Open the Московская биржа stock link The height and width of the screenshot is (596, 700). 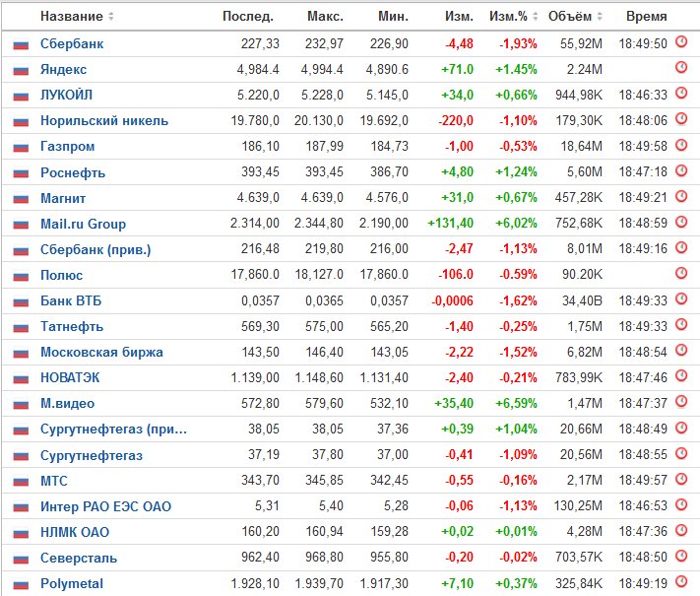(101, 352)
